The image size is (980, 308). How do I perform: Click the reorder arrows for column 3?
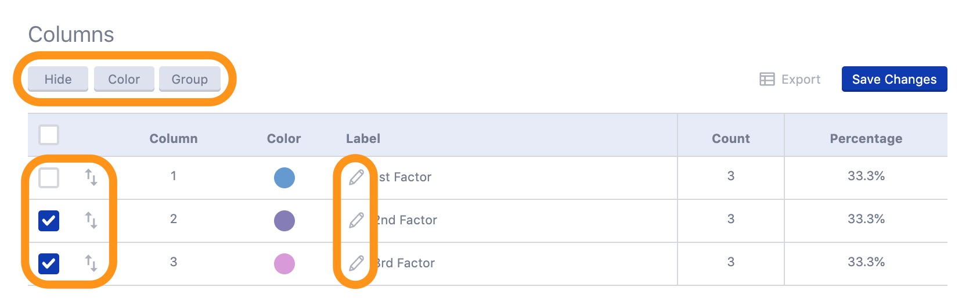pos(91,263)
